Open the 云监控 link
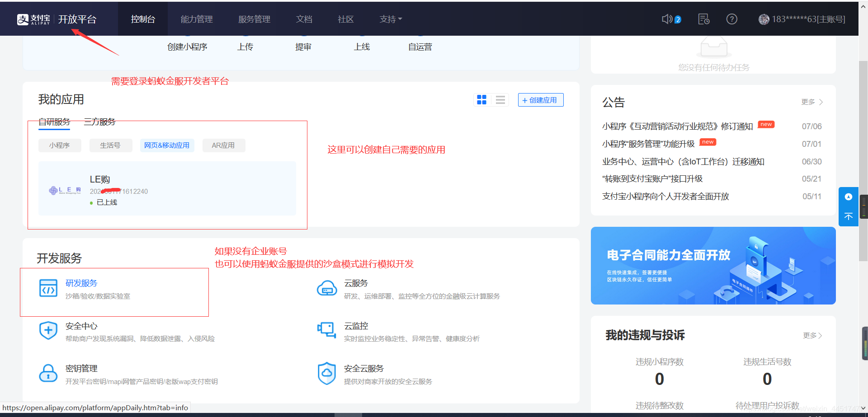Screen dimensions: 868x417 pyautogui.click(x=356, y=326)
